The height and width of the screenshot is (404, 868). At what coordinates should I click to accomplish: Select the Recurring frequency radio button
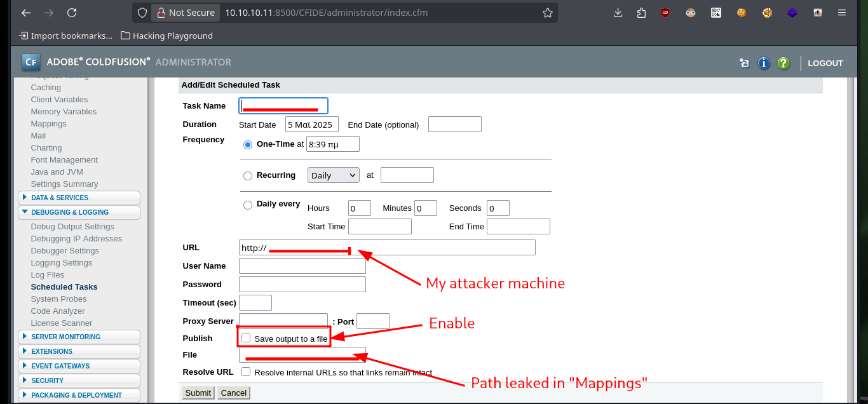[x=248, y=175]
